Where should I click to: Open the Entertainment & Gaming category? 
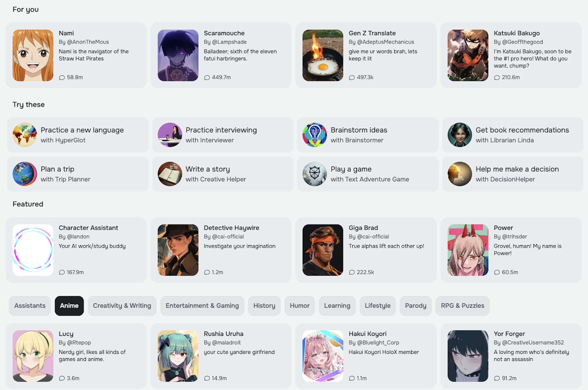coord(202,306)
